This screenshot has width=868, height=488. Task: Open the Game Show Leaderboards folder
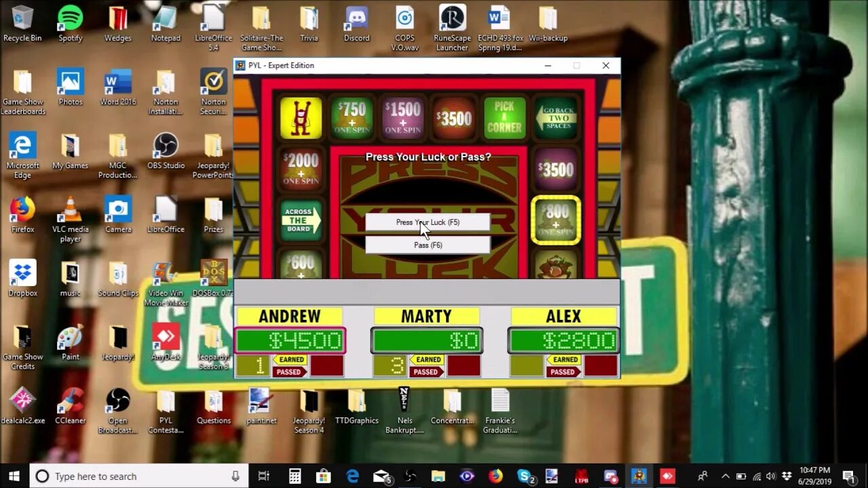(22, 91)
